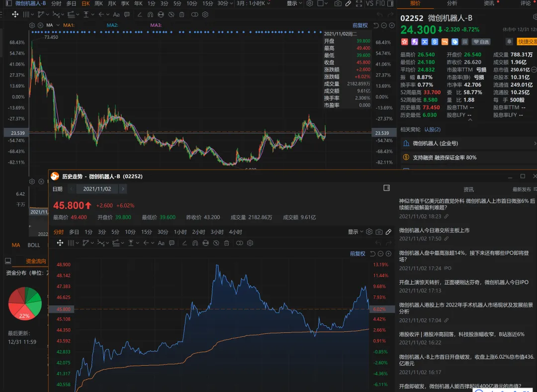537x392 pixels.
Task: Switch history window chart to 多日
Action: 74,232
